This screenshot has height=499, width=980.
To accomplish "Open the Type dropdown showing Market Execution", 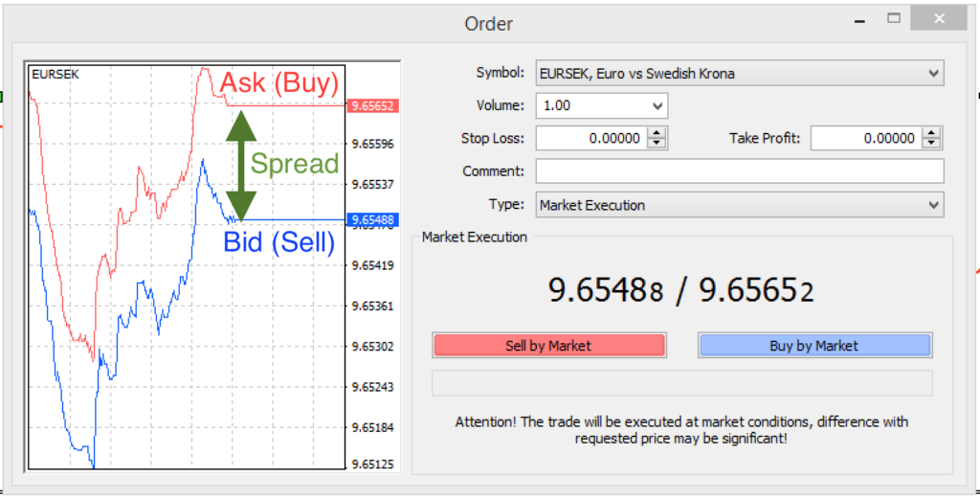I will pyautogui.click(x=933, y=205).
